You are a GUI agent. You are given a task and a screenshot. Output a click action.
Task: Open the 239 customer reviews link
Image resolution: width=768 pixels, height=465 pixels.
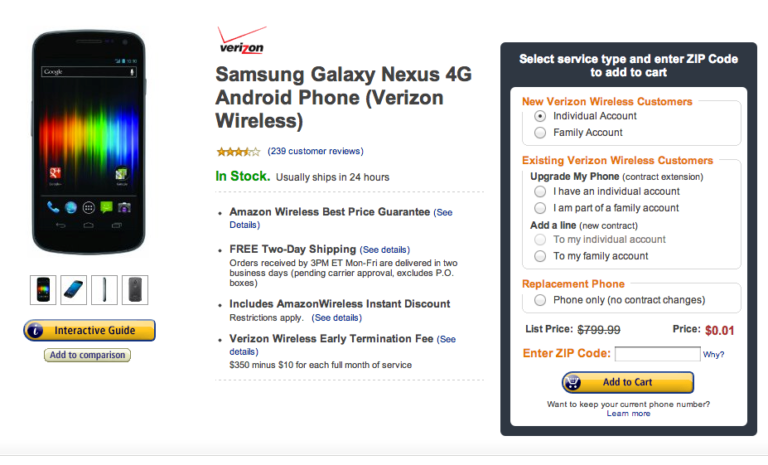click(x=315, y=152)
